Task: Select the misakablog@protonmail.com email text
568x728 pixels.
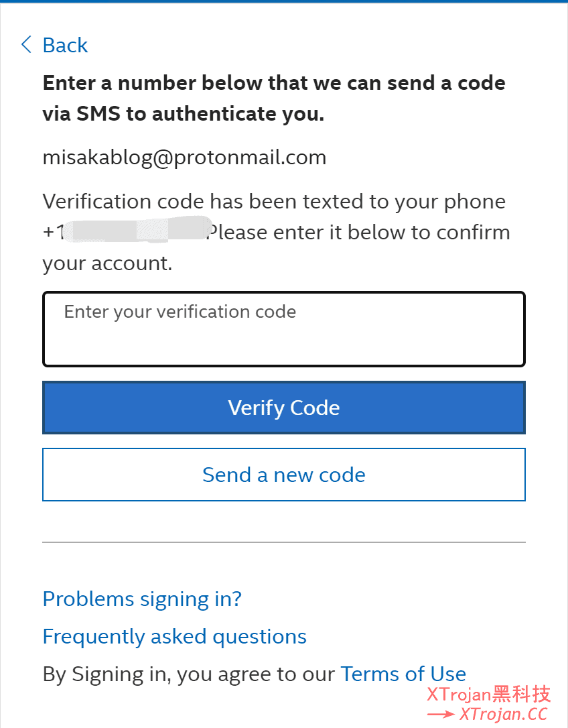Action: 184,158
